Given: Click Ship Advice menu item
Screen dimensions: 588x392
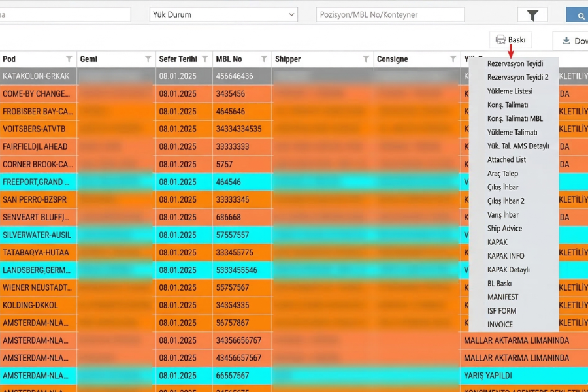Looking at the screenshot, I should [504, 229].
